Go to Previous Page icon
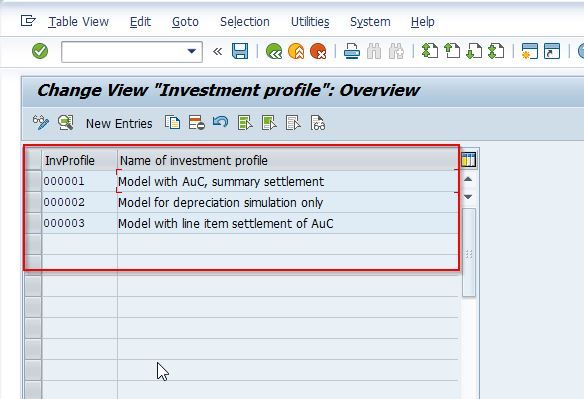Viewport: 584px width, 399px height. point(452,51)
